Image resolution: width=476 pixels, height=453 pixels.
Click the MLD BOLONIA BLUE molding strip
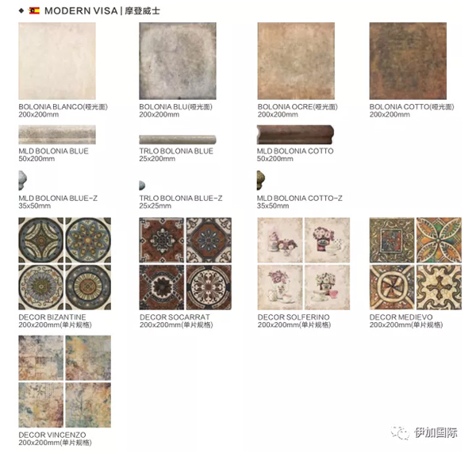pos(57,135)
